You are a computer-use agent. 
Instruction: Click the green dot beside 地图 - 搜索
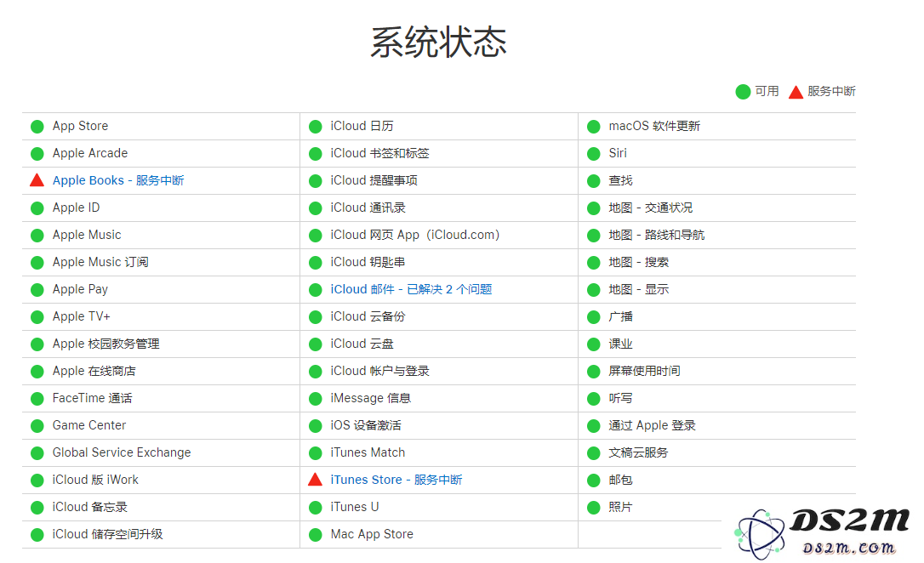593,263
